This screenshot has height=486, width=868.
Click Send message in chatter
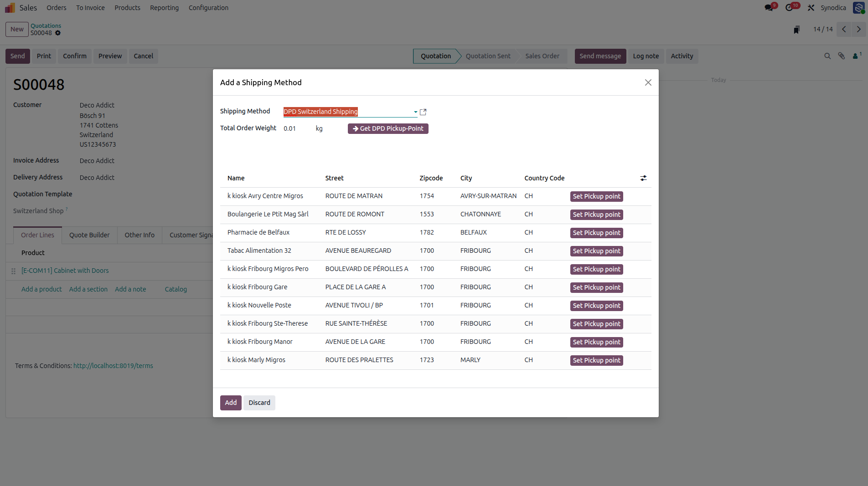[600, 56]
